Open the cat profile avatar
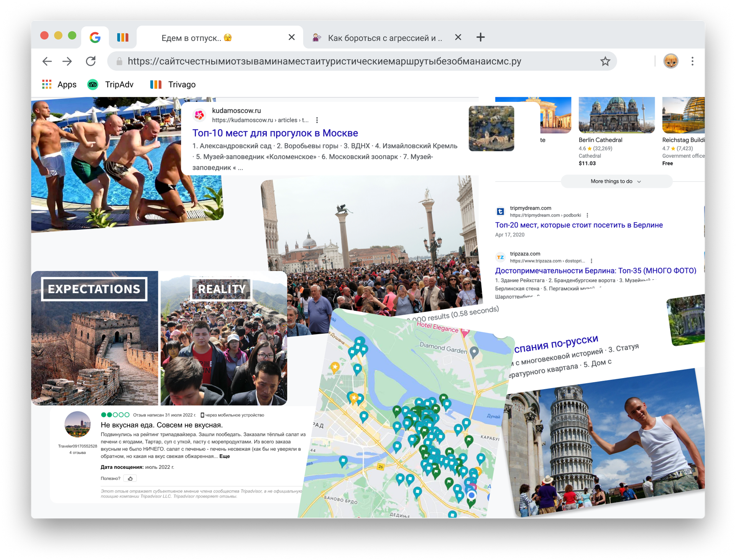Viewport: 736px width, 560px height. (670, 61)
